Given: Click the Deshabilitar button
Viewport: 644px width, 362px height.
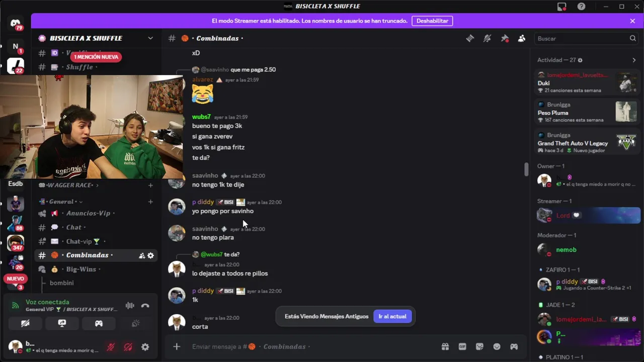Looking at the screenshot, I should click(x=432, y=21).
